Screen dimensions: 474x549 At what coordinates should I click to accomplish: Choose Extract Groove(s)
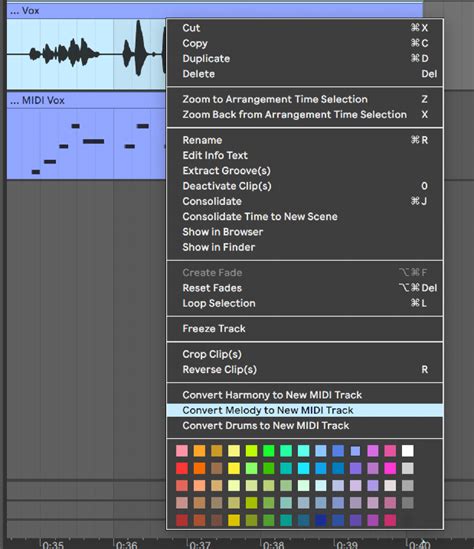305,171
